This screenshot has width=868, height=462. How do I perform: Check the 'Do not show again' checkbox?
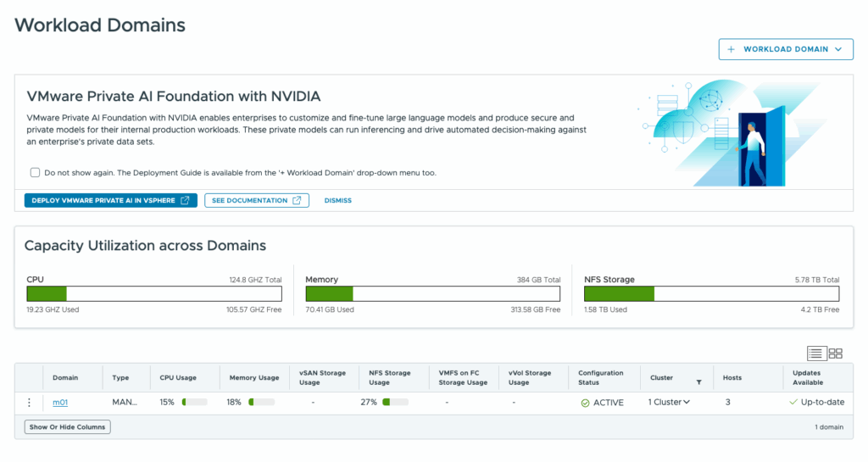click(36, 173)
